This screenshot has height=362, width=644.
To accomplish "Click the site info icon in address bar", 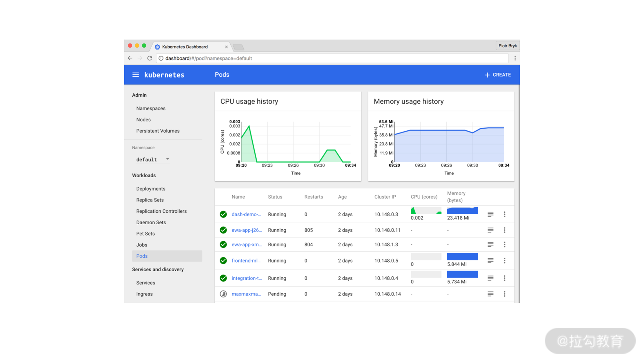I will (161, 58).
